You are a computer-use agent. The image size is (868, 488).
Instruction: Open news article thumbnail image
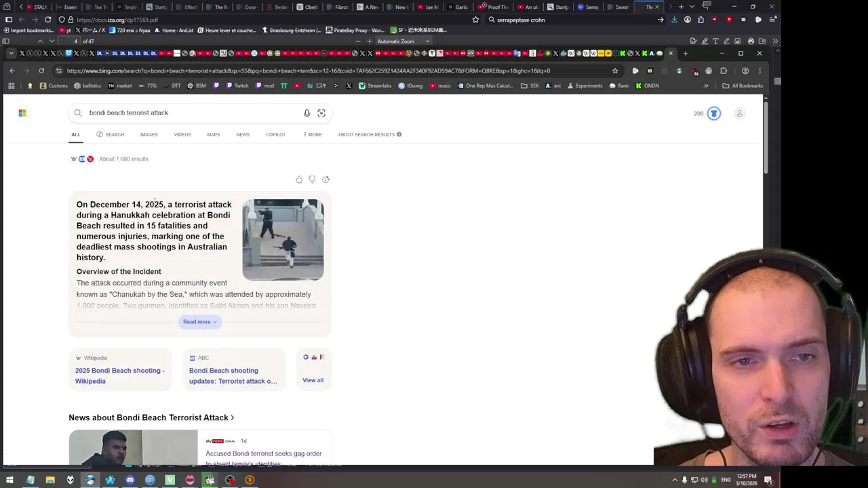tap(133, 448)
